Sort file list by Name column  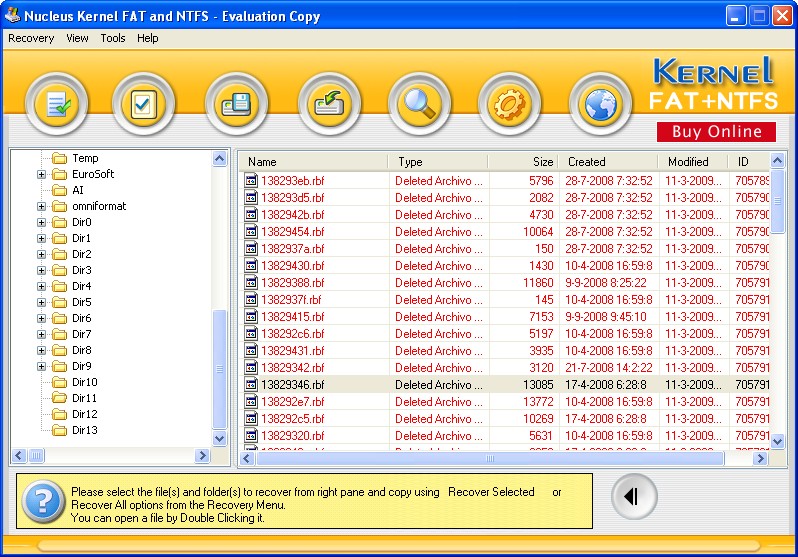[313, 162]
